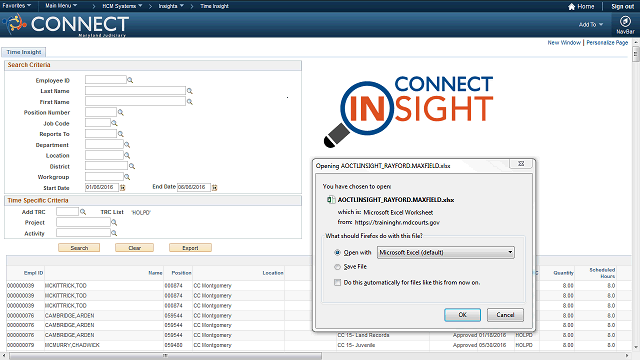
Task: Expand the Insights breadcrumb menu
Action: click(x=171, y=6)
